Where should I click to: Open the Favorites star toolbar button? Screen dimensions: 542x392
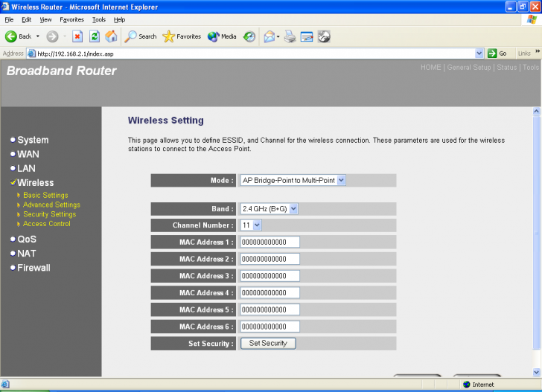click(x=182, y=36)
